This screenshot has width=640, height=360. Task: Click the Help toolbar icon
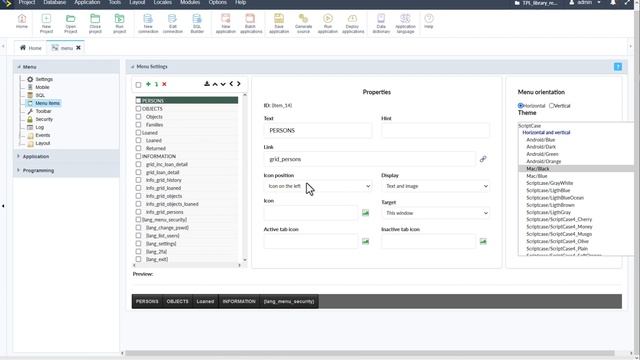coord(429,22)
